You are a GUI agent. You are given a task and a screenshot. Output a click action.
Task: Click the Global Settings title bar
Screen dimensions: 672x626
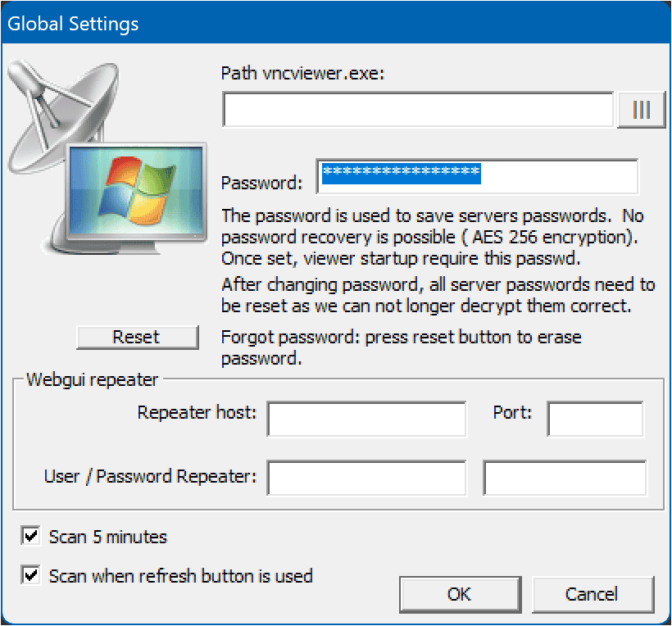point(328,23)
